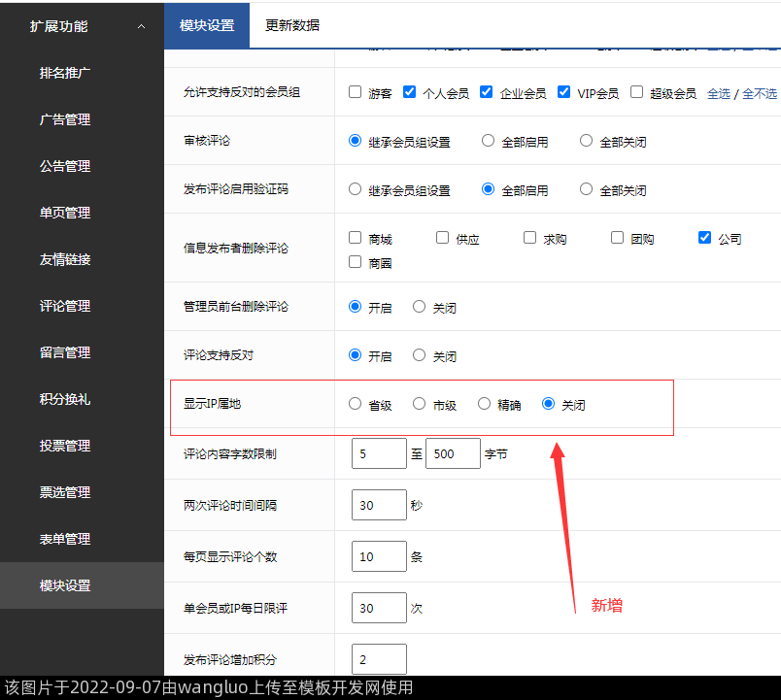781x700 pixels.
Task: Select the 模块设置 tab
Action: click(207, 25)
